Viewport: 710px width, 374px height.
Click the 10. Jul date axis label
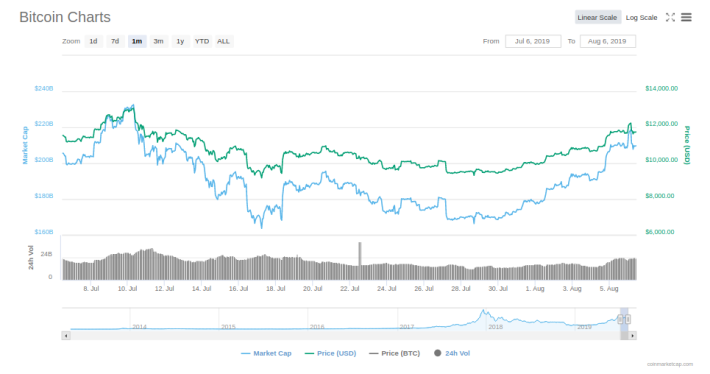(x=127, y=288)
